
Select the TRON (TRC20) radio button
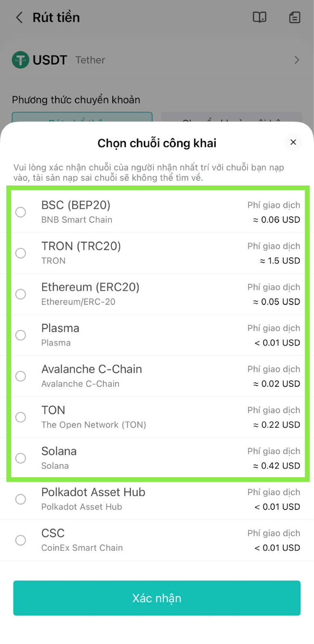click(21, 253)
